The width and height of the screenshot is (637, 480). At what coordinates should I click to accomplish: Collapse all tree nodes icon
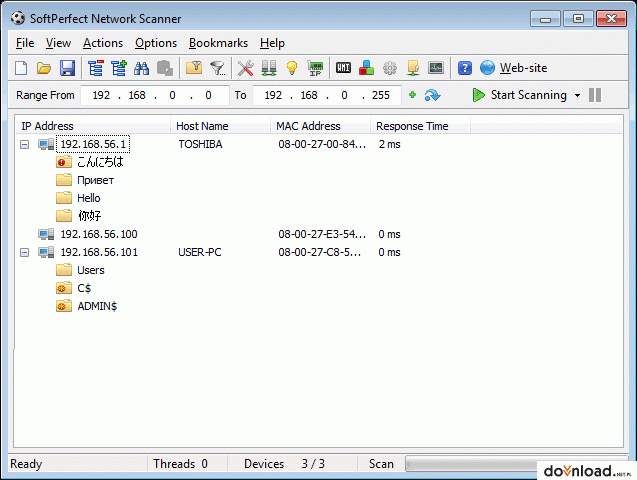click(x=95, y=68)
